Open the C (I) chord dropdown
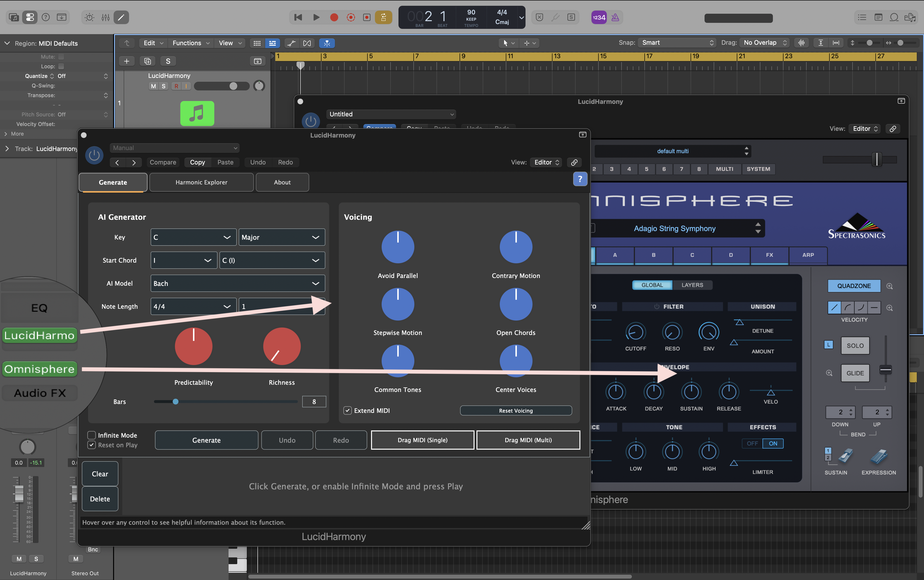The image size is (924, 580). click(272, 260)
